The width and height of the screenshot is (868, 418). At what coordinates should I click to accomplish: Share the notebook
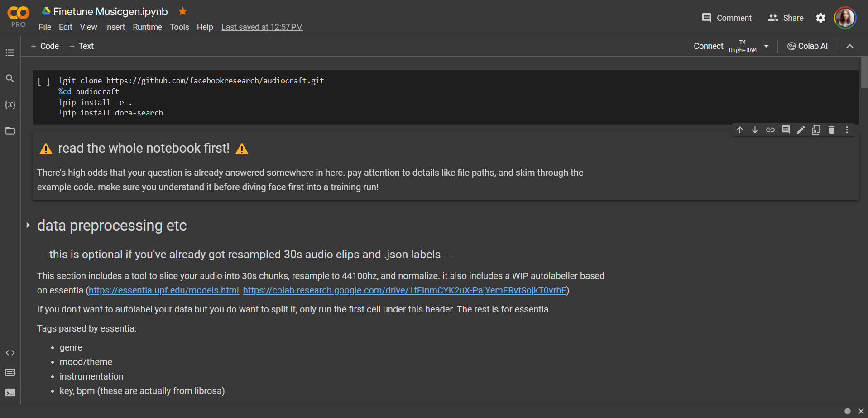(786, 18)
